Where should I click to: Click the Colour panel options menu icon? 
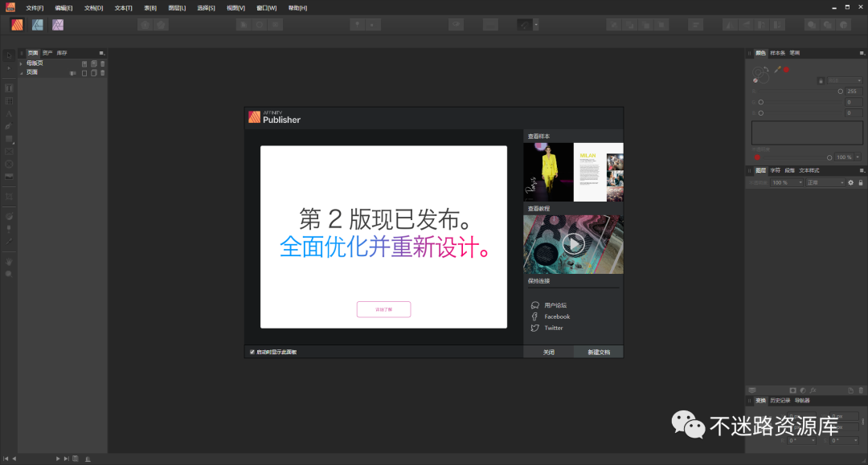pos(862,53)
